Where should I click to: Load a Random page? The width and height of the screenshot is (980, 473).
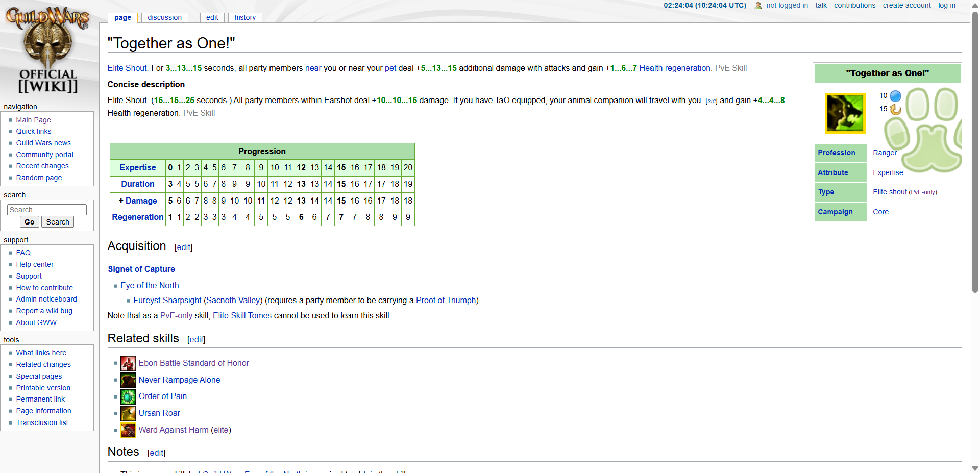pyautogui.click(x=39, y=178)
